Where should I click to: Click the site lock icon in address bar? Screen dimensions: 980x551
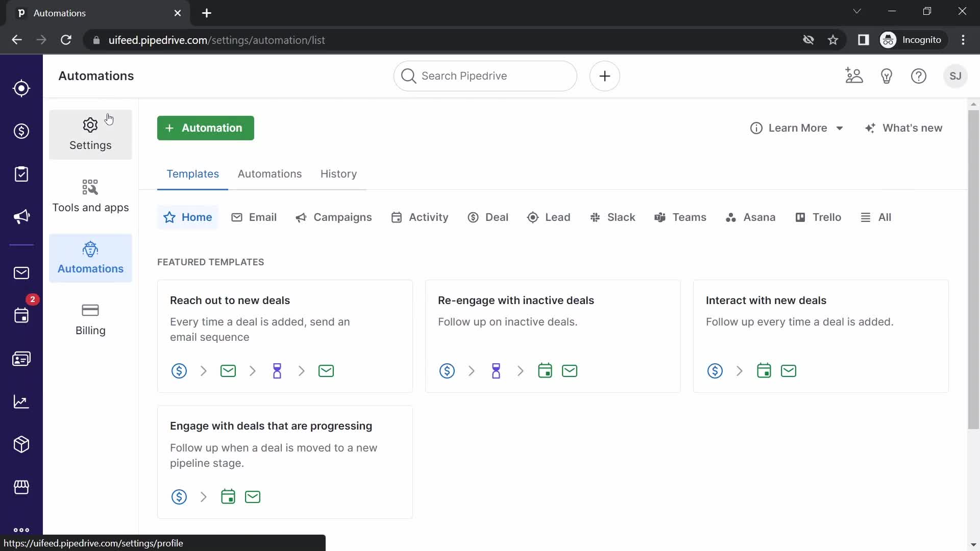click(96, 40)
